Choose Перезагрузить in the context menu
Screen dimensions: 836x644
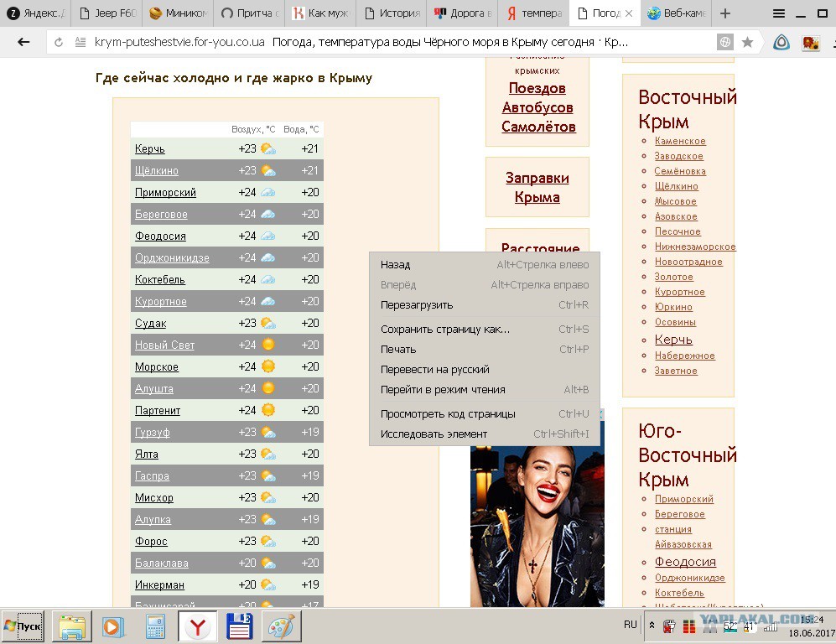(x=484, y=305)
